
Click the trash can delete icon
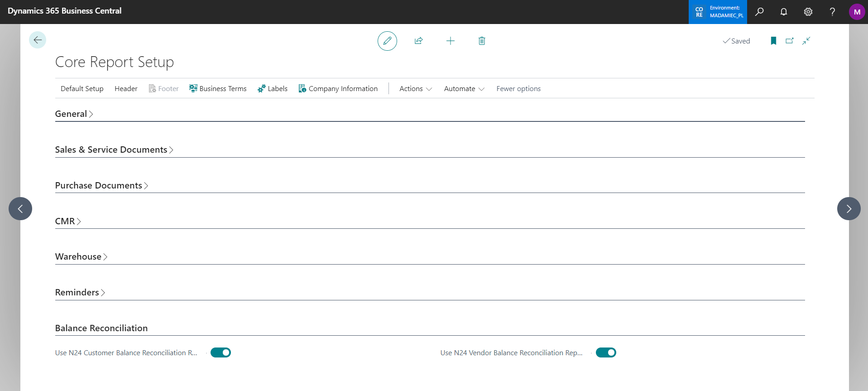click(482, 41)
